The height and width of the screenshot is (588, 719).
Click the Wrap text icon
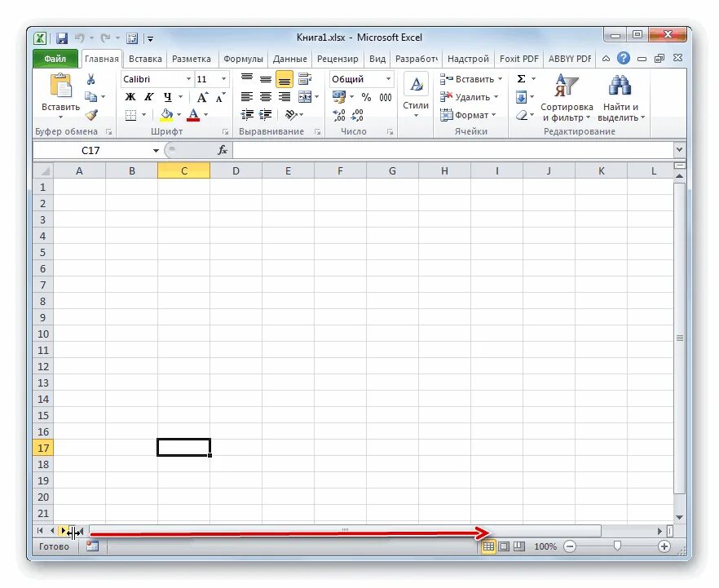point(305,79)
